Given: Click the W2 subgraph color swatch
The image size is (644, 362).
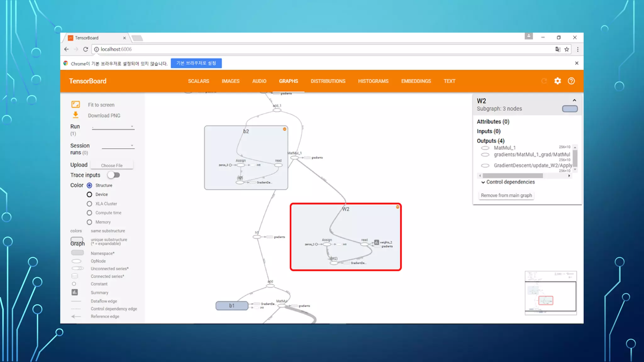Looking at the screenshot, I should (570, 109).
